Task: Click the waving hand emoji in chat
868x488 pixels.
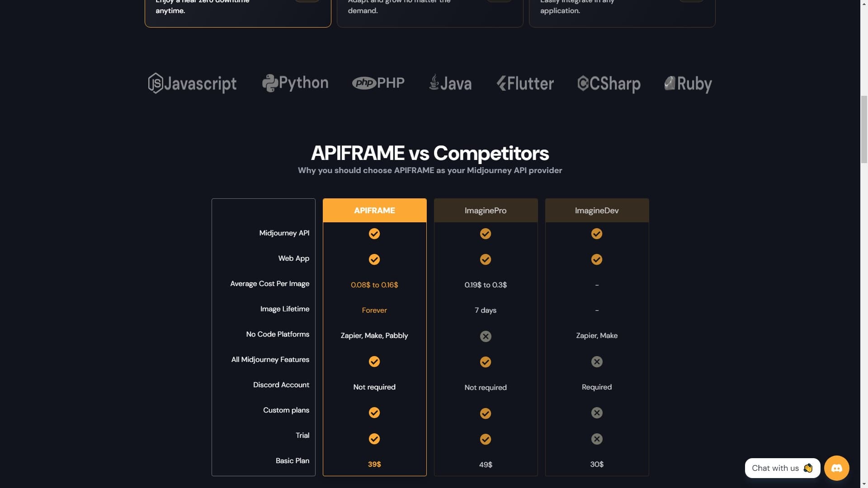Action: tap(808, 468)
